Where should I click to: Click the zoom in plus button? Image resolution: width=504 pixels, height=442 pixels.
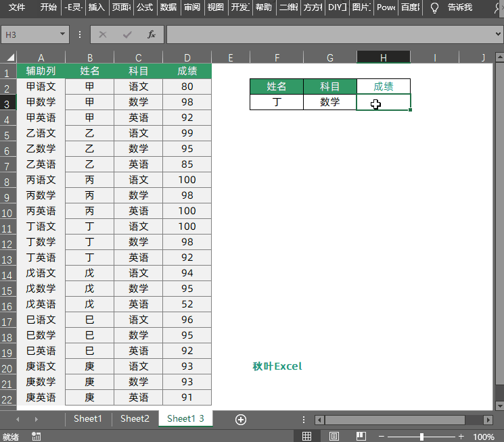[461, 437]
